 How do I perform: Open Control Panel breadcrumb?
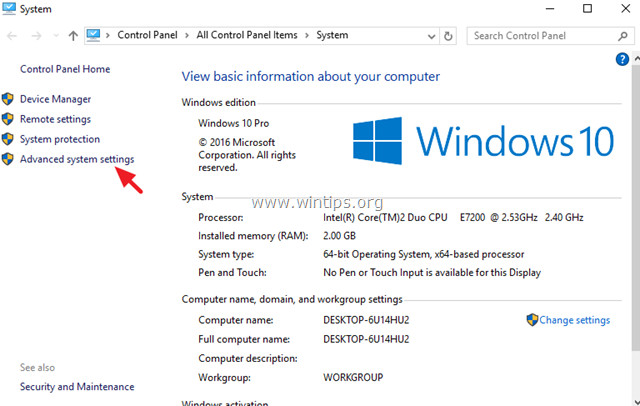tap(147, 35)
